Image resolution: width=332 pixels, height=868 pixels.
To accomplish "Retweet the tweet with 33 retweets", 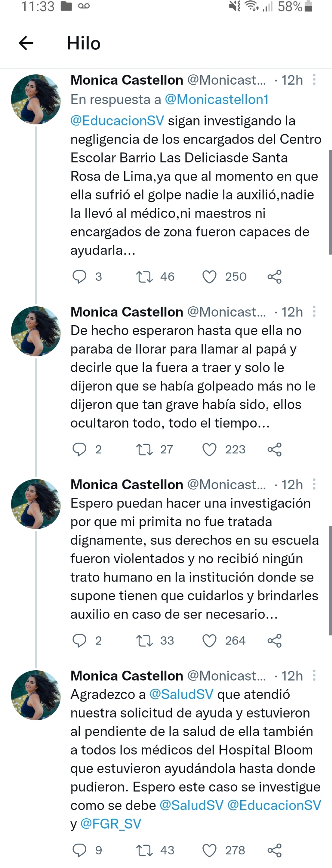I will coord(144,640).
